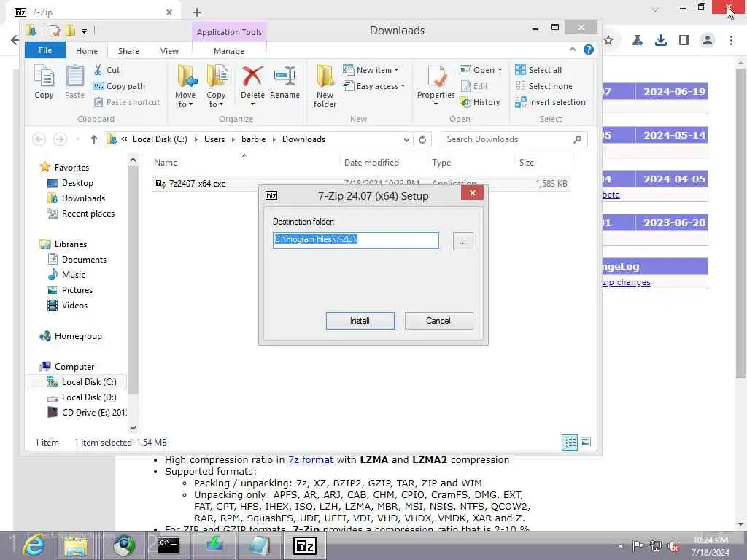The width and height of the screenshot is (747, 560).
Task: Open the File tab in Explorer
Action: [x=45, y=50]
